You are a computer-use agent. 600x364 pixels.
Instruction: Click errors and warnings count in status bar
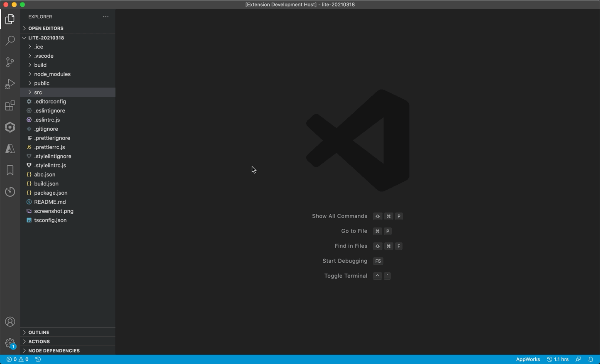[17, 359]
